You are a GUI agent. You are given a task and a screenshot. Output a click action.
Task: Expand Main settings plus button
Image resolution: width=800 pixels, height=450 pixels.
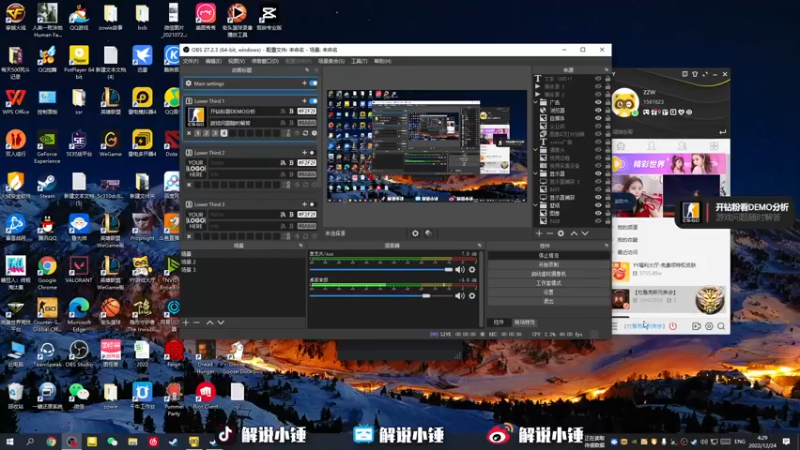click(x=305, y=83)
